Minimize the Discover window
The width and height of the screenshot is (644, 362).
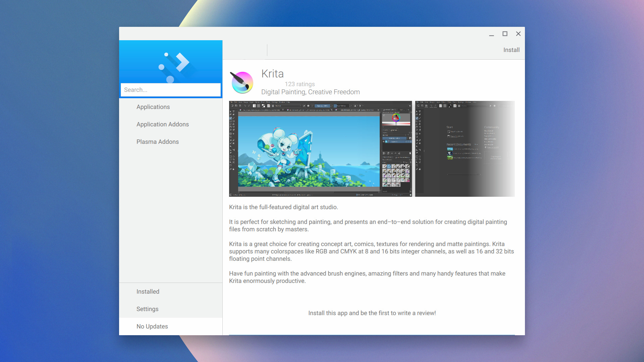(x=492, y=34)
